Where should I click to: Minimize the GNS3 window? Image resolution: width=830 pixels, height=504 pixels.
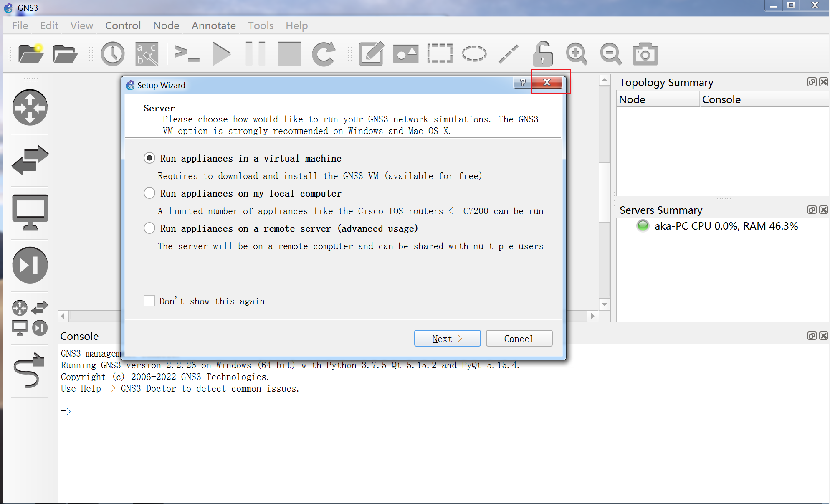[774, 6]
